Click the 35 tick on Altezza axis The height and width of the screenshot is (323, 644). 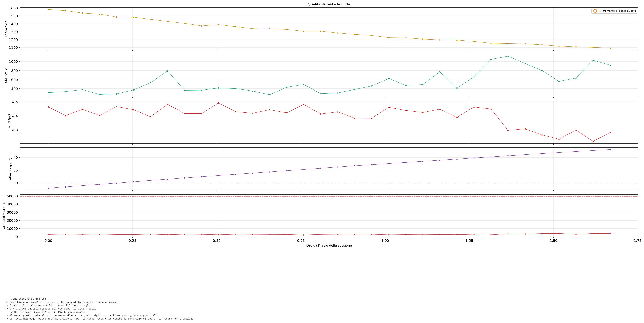(16, 170)
